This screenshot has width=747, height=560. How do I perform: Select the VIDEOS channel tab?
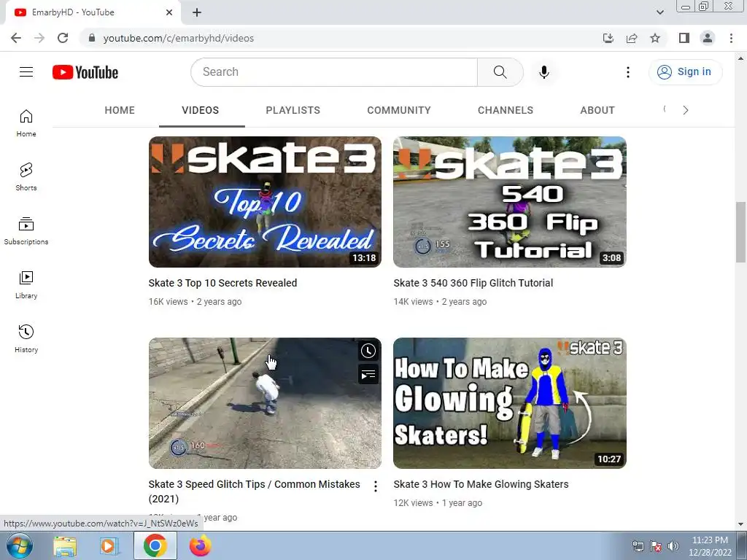pyautogui.click(x=200, y=110)
